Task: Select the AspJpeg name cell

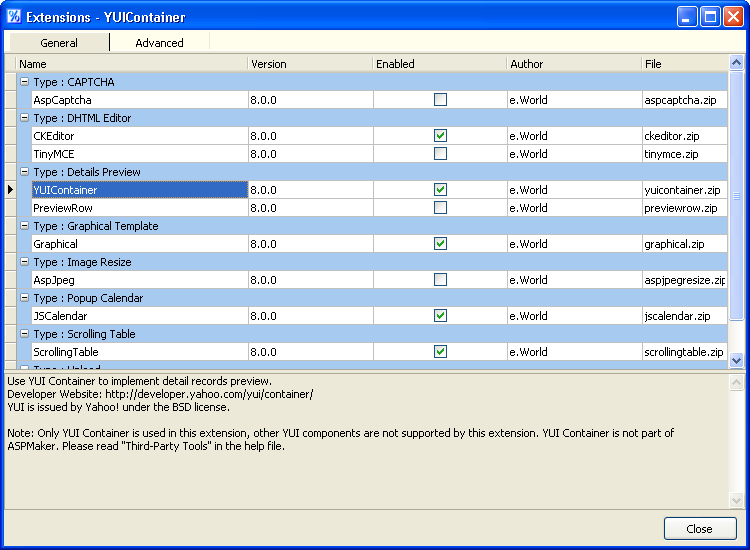Action: pos(140,280)
